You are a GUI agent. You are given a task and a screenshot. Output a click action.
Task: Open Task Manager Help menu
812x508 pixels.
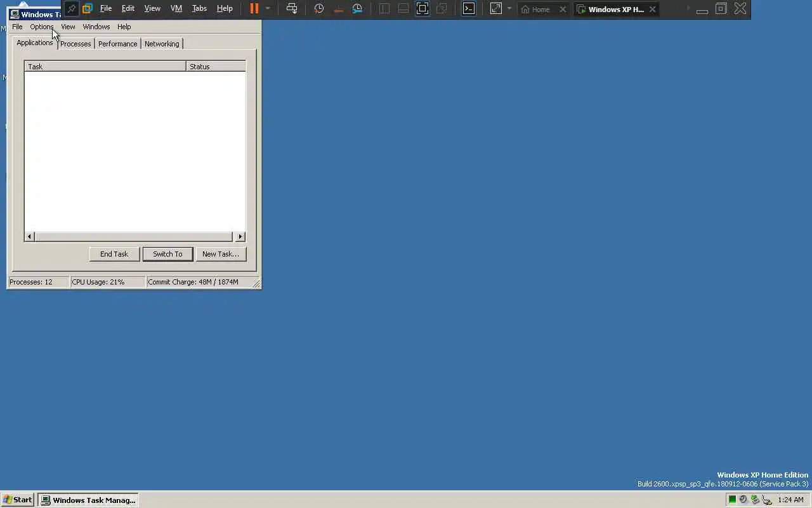pyautogui.click(x=124, y=27)
